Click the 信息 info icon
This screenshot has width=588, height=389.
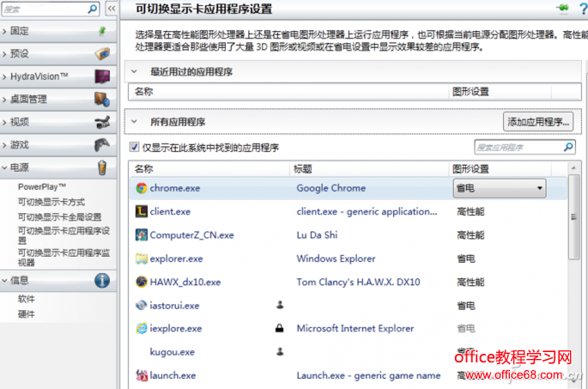pos(102,280)
